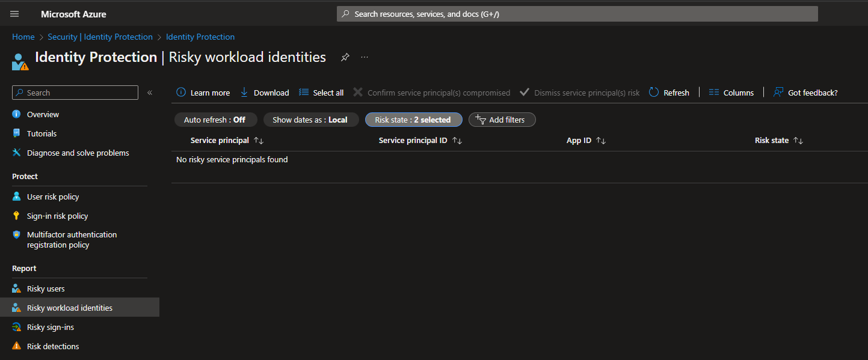
Task: Click the Download toolbar button
Action: coord(265,93)
